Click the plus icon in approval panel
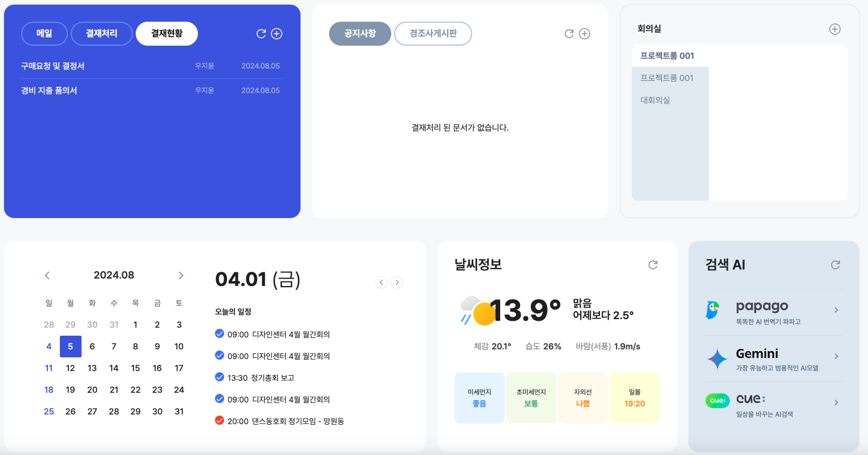The width and height of the screenshot is (868, 455). (x=277, y=34)
